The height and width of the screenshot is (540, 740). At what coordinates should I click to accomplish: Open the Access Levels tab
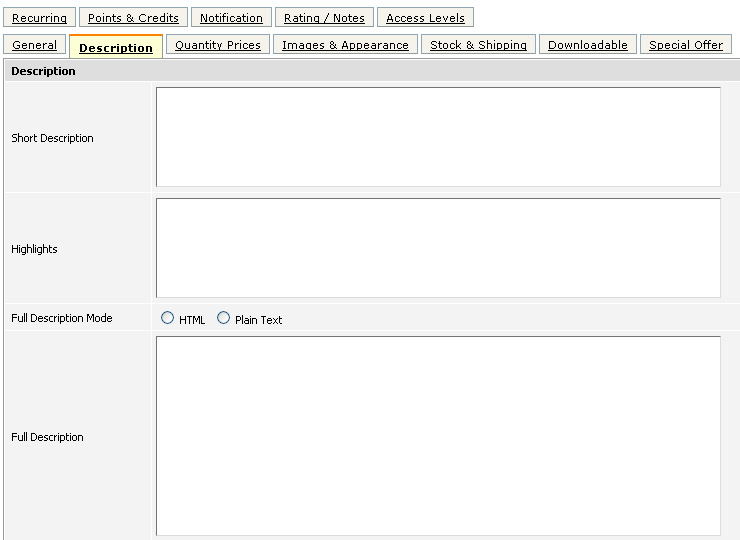tap(425, 17)
